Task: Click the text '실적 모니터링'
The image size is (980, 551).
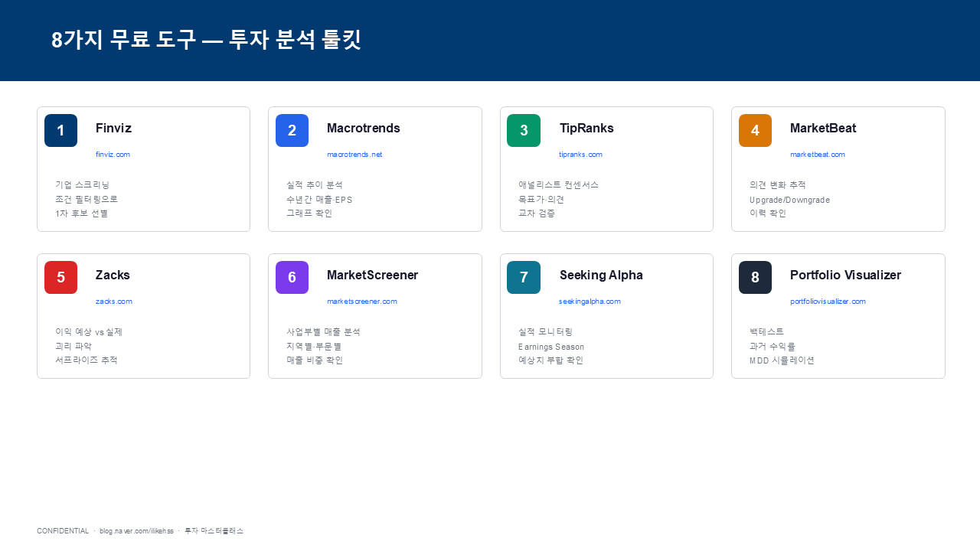Action: click(x=546, y=332)
